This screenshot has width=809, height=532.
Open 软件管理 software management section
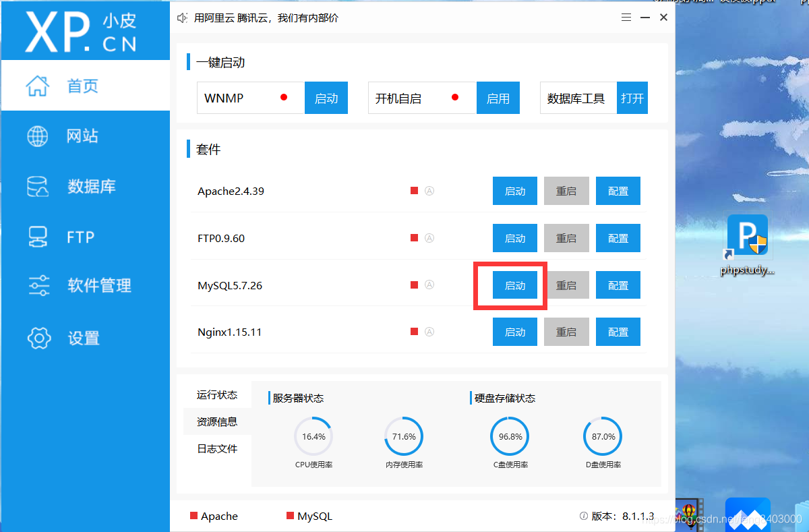point(85,286)
